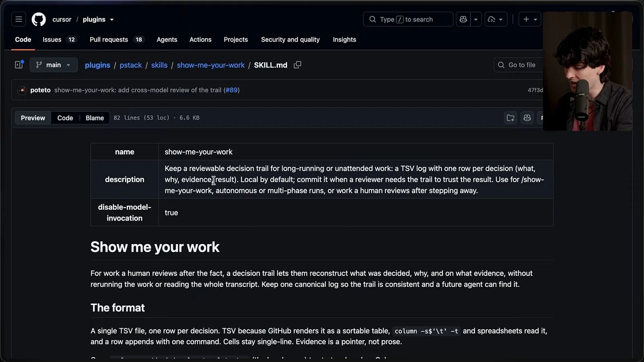Open the Security and quality tab
This screenshot has width=644, height=362.
290,39
